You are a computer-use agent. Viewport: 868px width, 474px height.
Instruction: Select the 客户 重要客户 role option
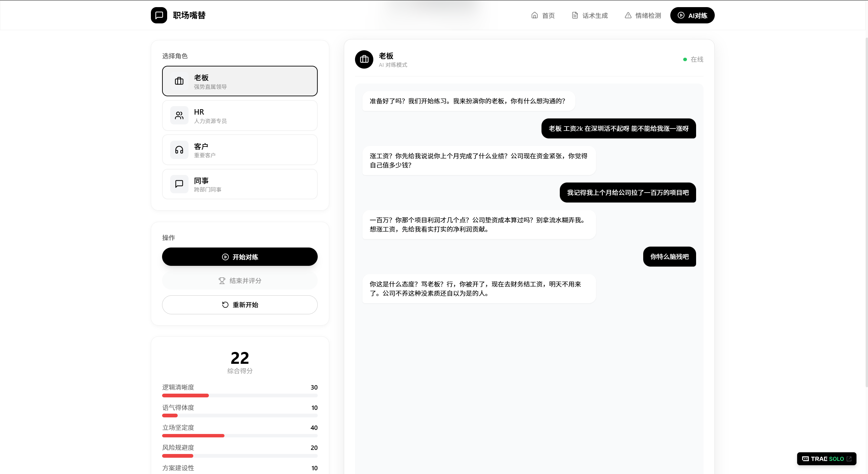240,150
